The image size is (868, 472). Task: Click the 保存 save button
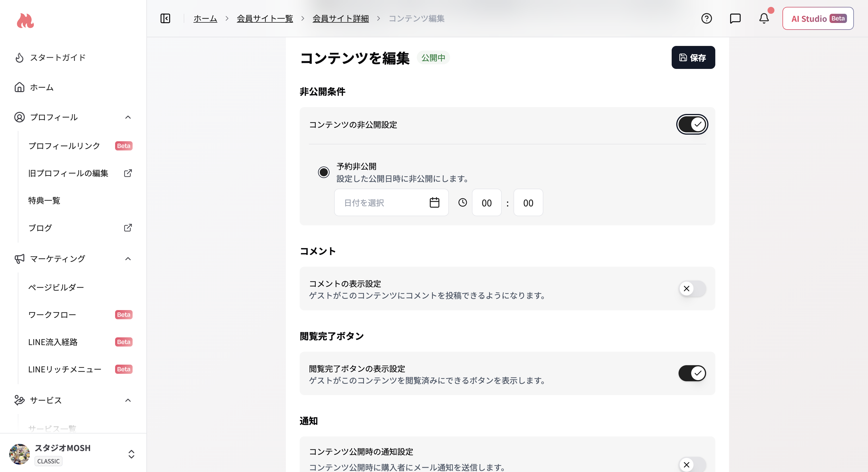pyautogui.click(x=693, y=58)
